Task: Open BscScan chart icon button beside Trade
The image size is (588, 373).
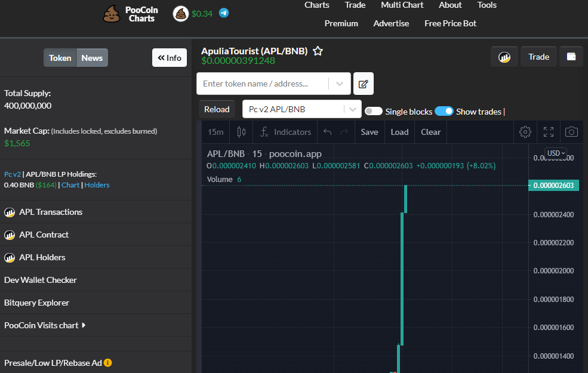Action: point(504,57)
